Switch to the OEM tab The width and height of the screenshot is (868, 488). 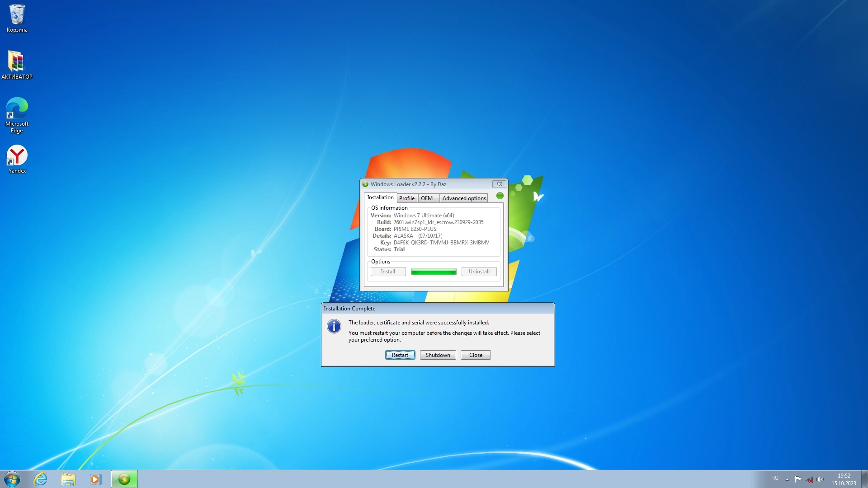427,198
